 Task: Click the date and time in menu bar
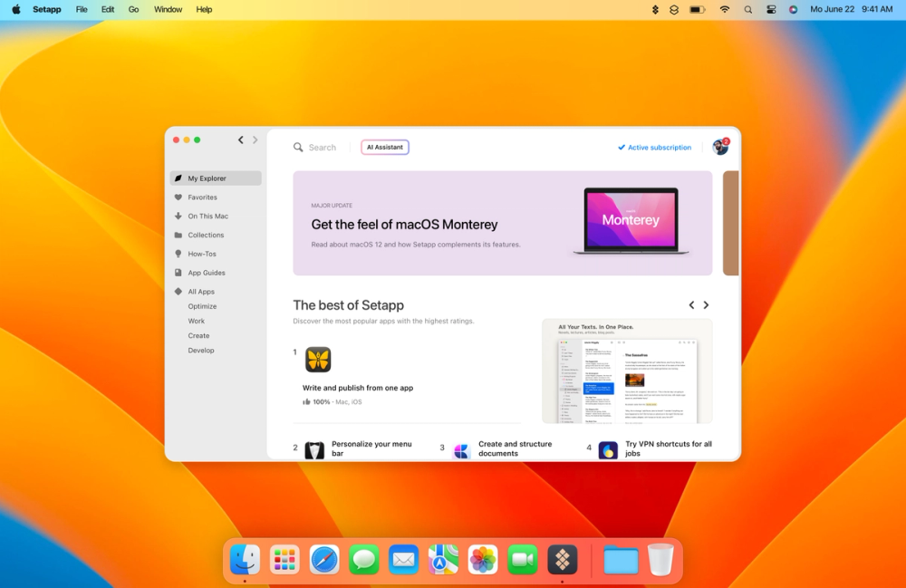tap(851, 9)
